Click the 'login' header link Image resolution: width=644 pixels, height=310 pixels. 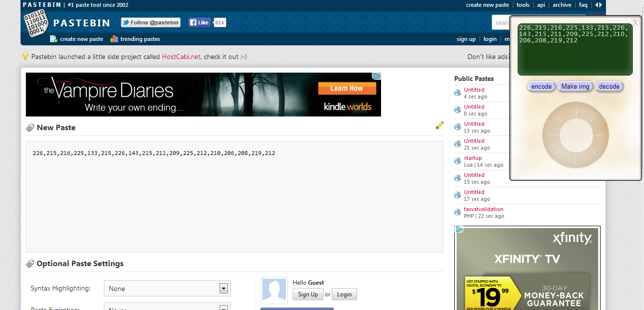pos(490,39)
